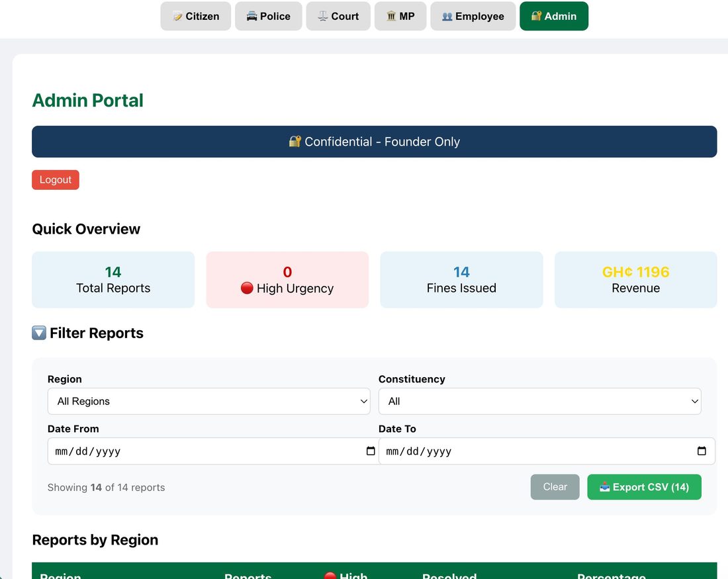
Task: Open the Date To calendar picker icon
Action: point(702,451)
